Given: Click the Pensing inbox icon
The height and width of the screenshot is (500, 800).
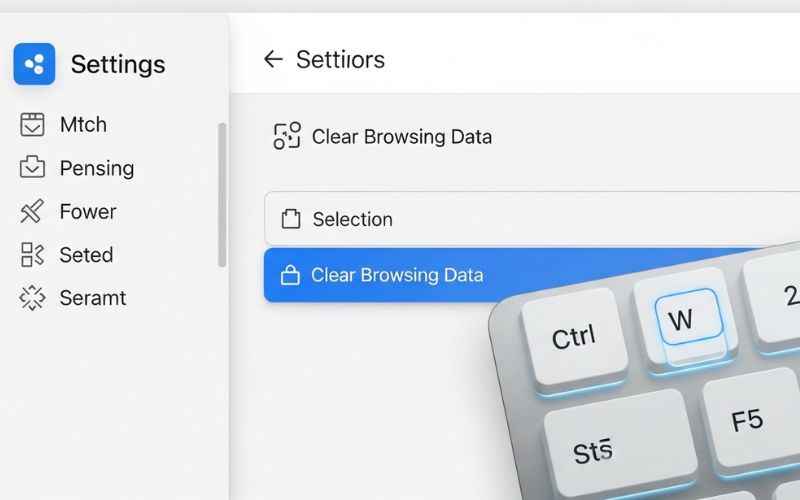Looking at the screenshot, I should [x=32, y=168].
